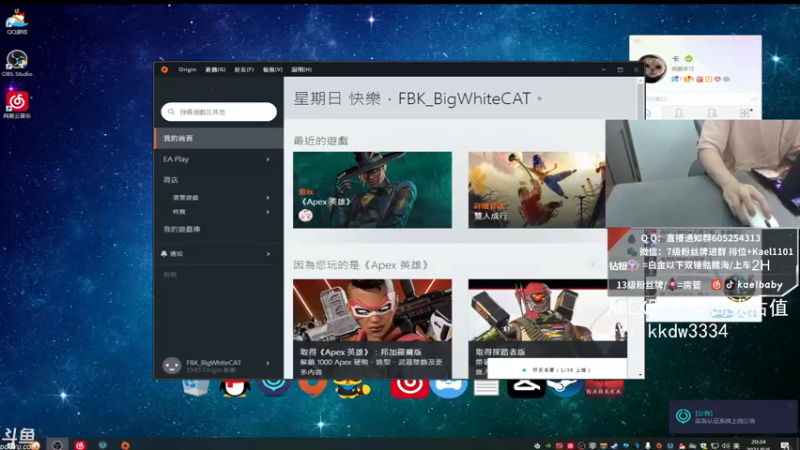The width and height of the screenshot is (800, 450).
Task: Open the 取得探路者版 offer card
Action: (x=547, y=319)
